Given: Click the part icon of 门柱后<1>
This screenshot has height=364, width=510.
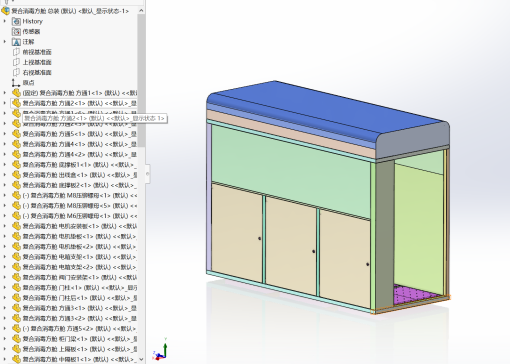Looking at the screenshot, I should 16,298.
